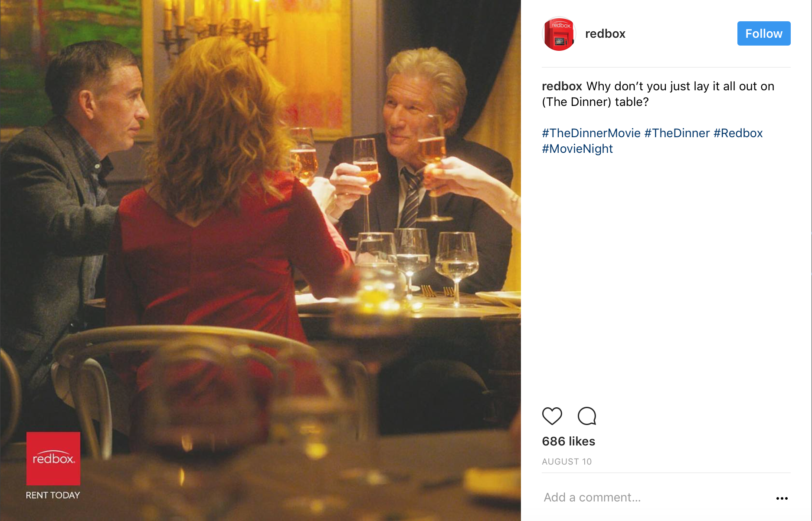Image resolution: width=812 pixels, height=521 pixels.
Task: Open the redbox username in header
Action: click(x=605, y=34)
